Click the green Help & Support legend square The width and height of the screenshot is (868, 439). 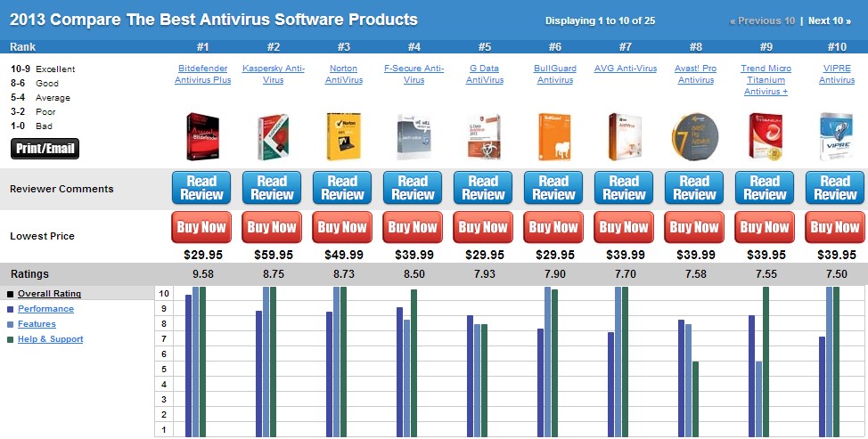[10, 340]
